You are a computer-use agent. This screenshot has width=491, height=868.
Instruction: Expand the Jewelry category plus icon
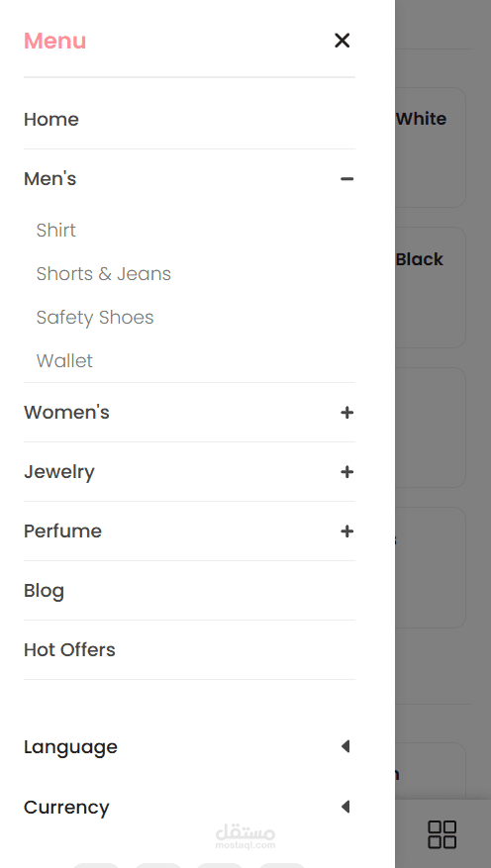[x=347, y=472]
